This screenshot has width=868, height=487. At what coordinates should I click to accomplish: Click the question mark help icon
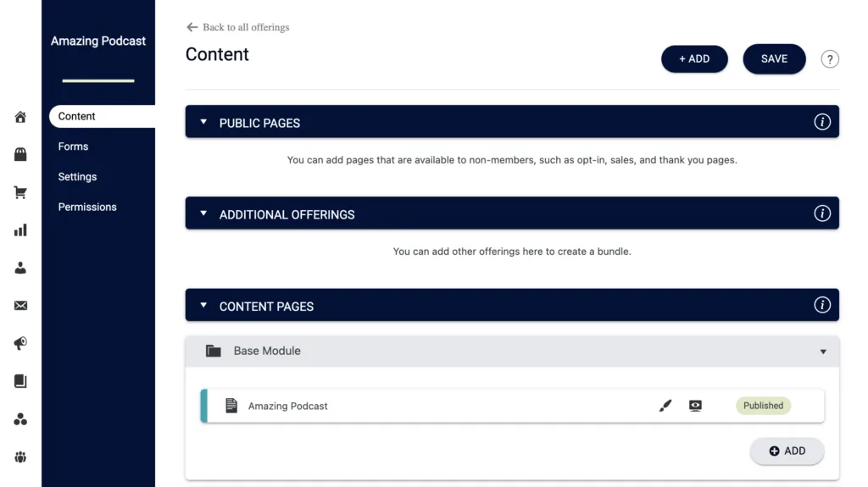(x=829, y=59)
